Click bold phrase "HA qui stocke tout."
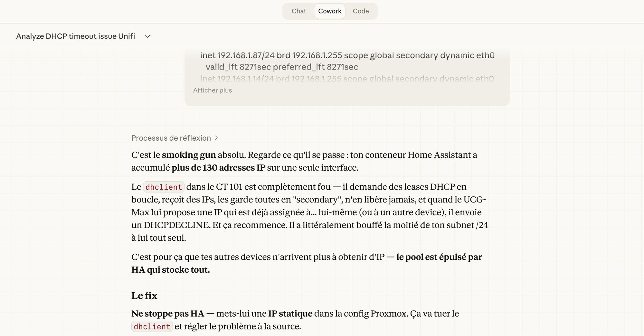644x336 pixels. click(x=170, y=270)
